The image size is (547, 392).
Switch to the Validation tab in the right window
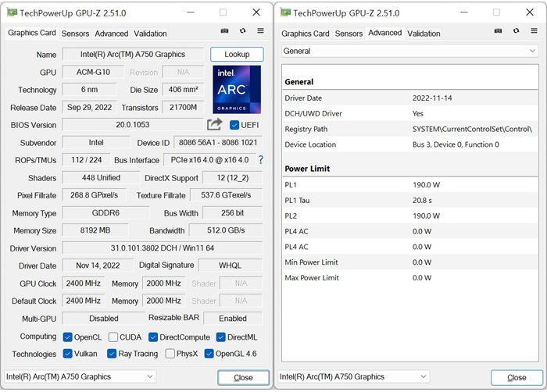(x=424, y=34)
